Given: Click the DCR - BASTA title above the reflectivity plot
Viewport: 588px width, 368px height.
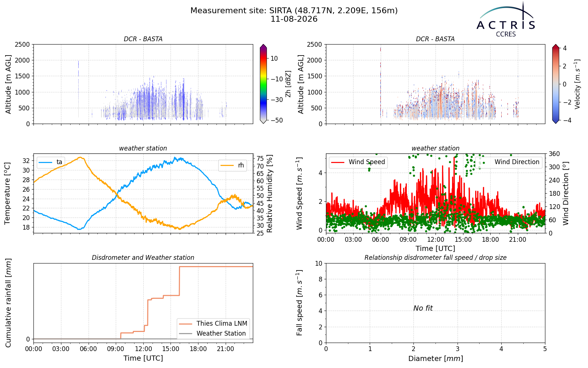Looking at the screenshot, I should click(143, 39).
